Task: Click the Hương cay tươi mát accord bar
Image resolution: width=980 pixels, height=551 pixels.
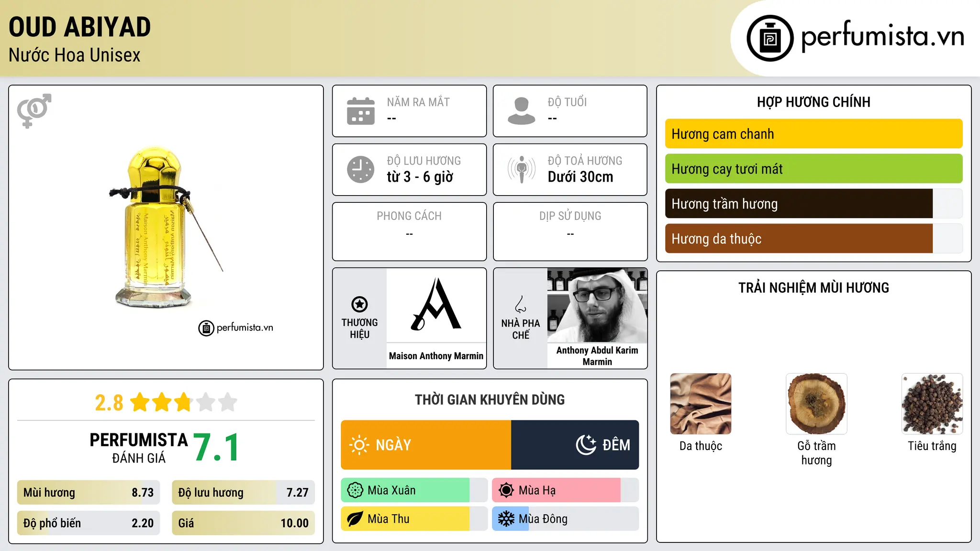Action: (x=813, y=169)
